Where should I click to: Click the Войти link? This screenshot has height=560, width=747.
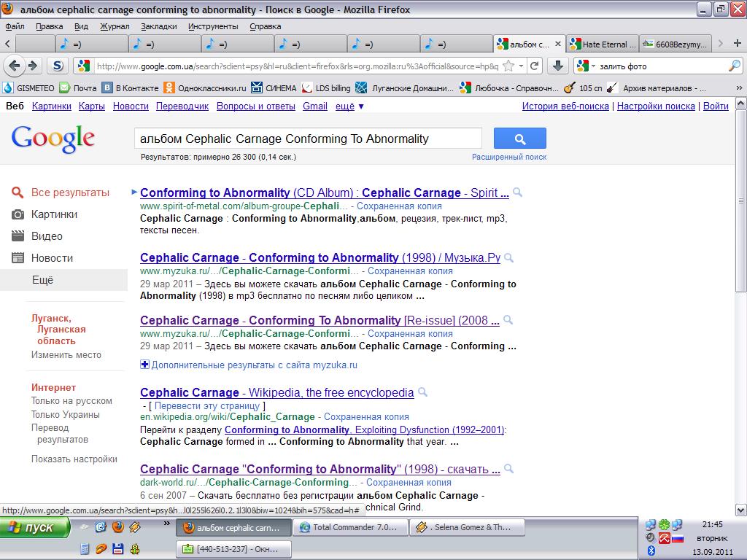tap(716, 106)
